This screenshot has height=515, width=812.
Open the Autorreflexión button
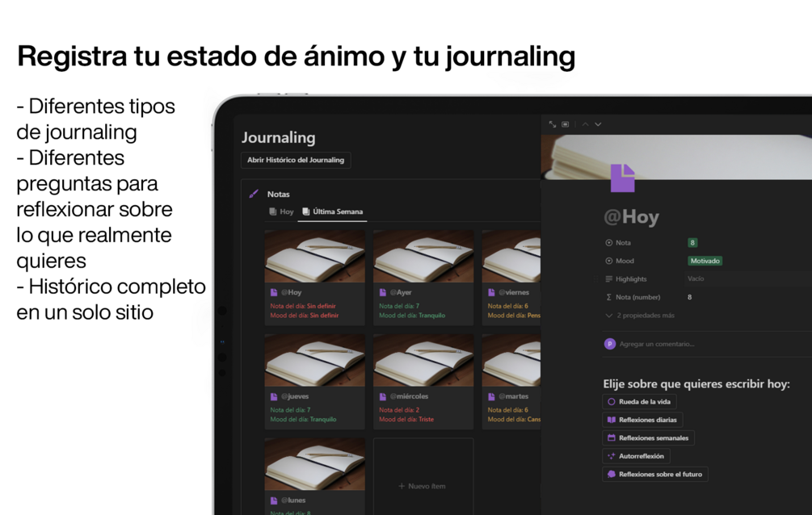pos(637,456)
